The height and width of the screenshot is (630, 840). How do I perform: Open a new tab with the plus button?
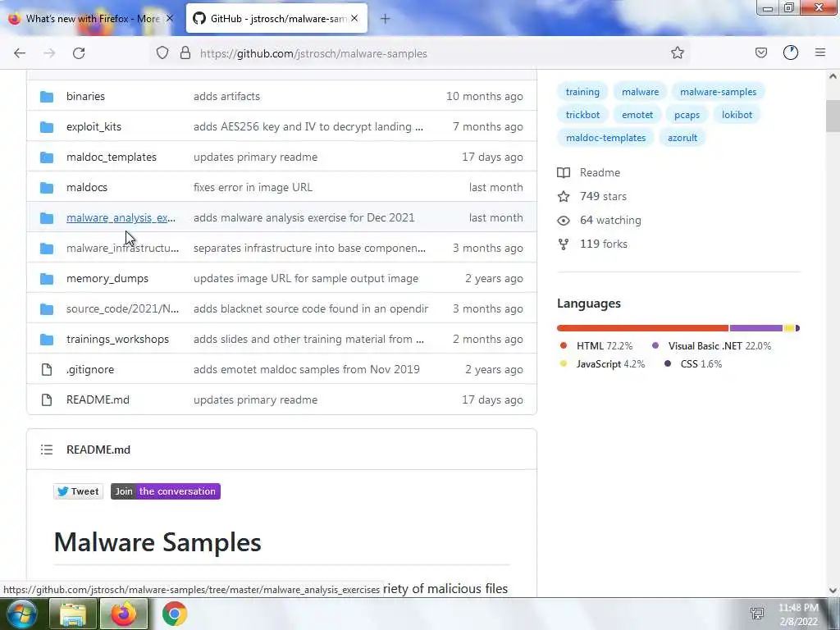[x=385, y=19]
